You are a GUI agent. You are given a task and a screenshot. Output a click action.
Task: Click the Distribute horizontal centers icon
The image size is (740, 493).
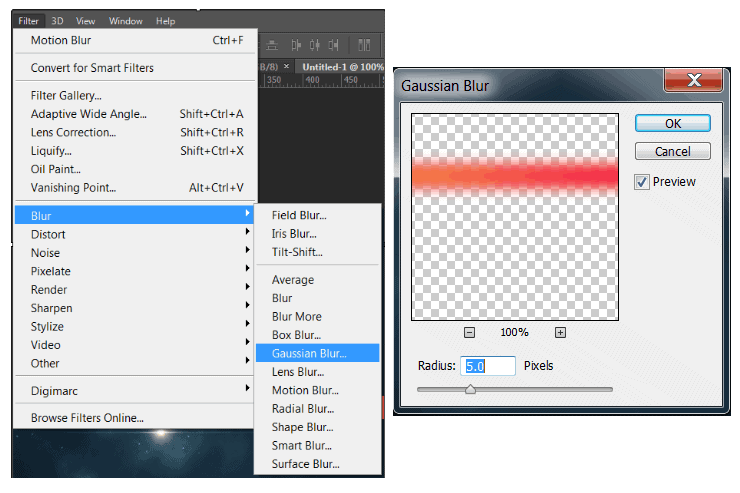click(x=315, y=46)
